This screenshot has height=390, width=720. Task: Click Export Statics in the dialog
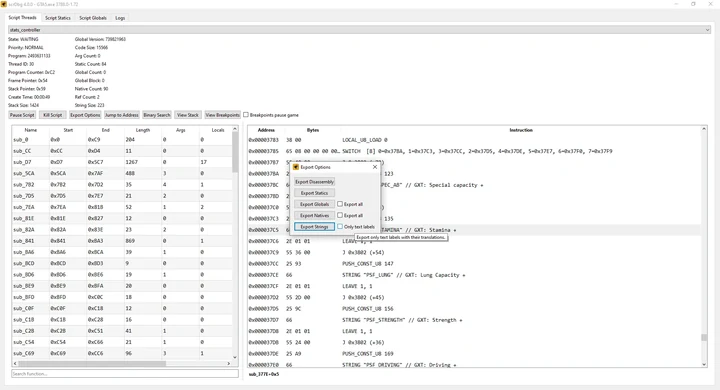tap(315, 193)
